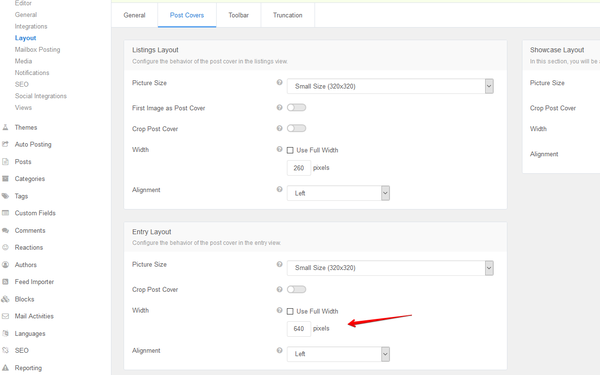Click Listings width pixels field showing 260
This screenshot has width=600, height=375.
pos(299,168)
